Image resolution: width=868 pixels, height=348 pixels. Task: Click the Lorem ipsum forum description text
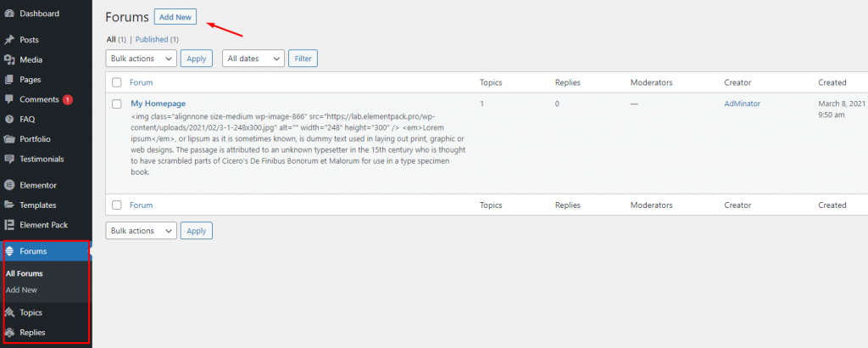[298, 144]
